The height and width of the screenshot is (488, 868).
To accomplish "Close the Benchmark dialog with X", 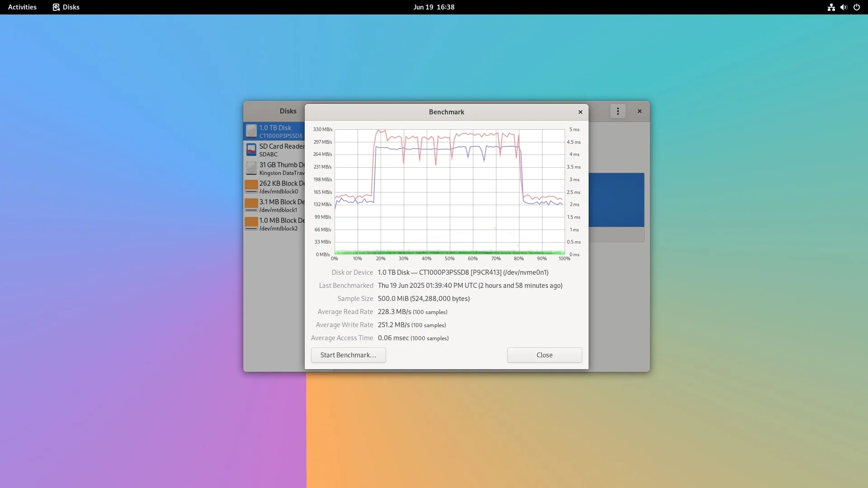I will (580, 112).
